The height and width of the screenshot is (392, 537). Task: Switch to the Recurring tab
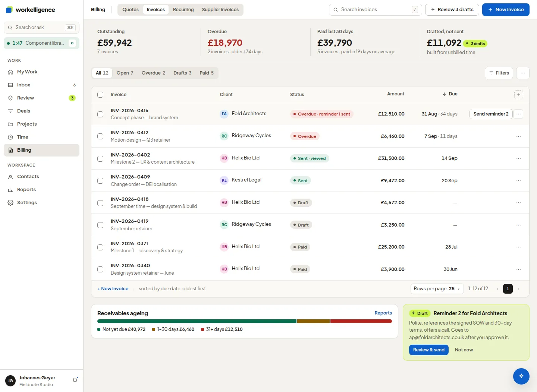pyautogui.click(x=183, y=10)
